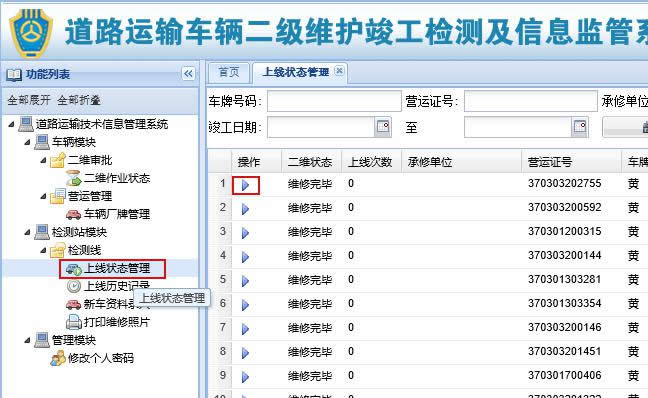Collapse the 检测站模块 tree node arrow
The image size is (648, 398).
click(27, 232)
